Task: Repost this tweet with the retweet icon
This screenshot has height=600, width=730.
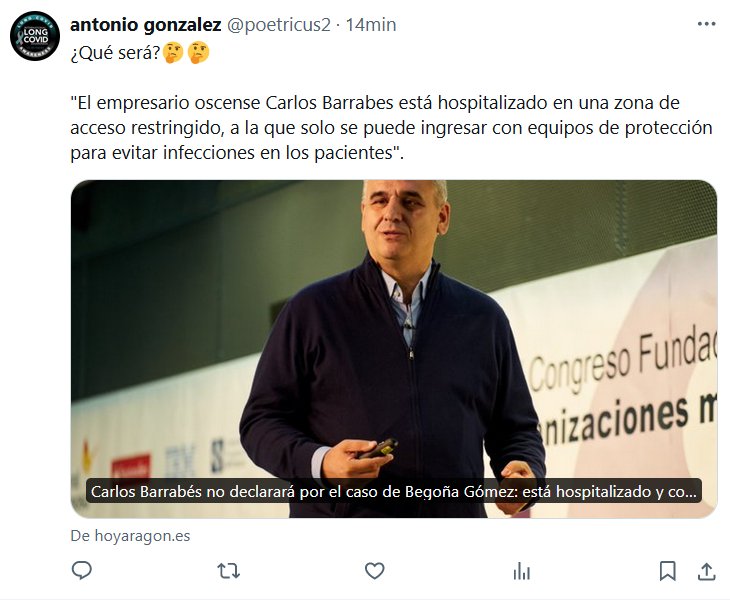Action: point(229,571)
